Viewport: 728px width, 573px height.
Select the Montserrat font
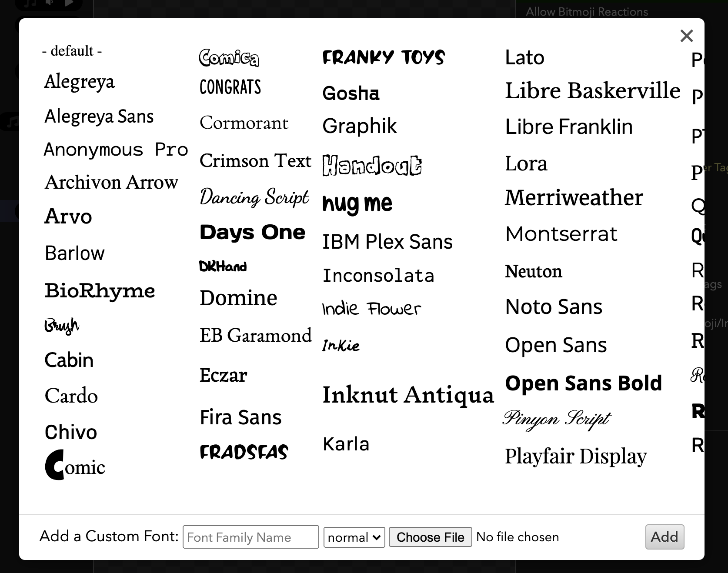561,234
